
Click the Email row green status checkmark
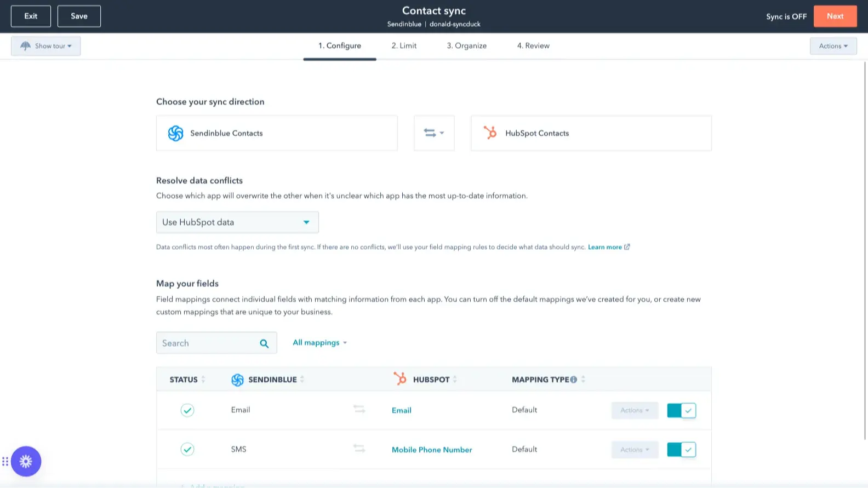pos(187,410)
